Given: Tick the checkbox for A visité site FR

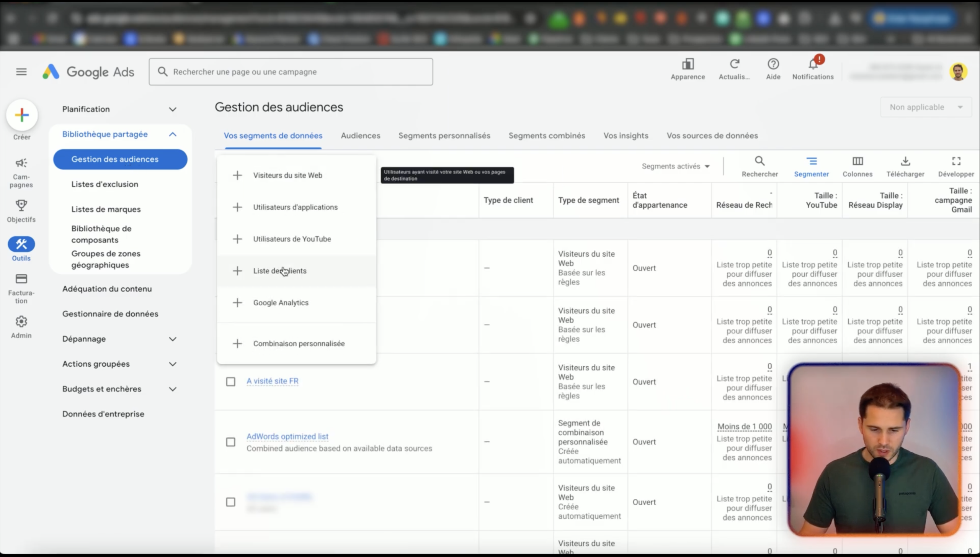Looking at the screenshot, I should pos(230,382).
